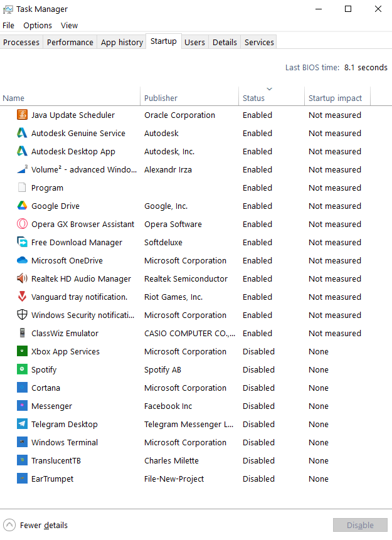
Task: Select the 'Alexandr Irza' publisher cell
Action: coord(167,169)
